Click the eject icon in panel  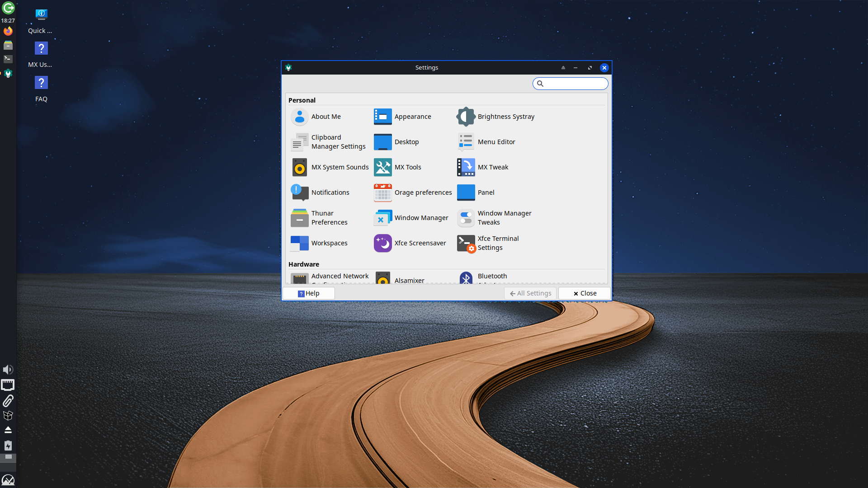tap(8, 430)
